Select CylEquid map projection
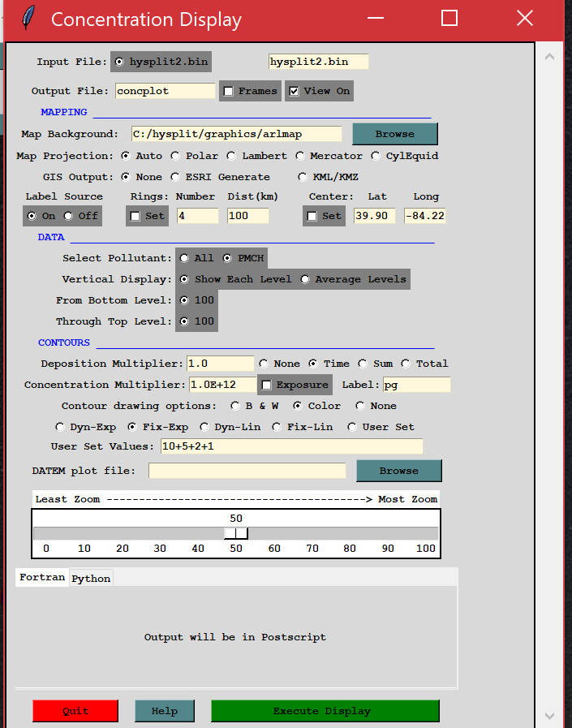This screenshot has width=572, height=728. (x=375, y=156)
